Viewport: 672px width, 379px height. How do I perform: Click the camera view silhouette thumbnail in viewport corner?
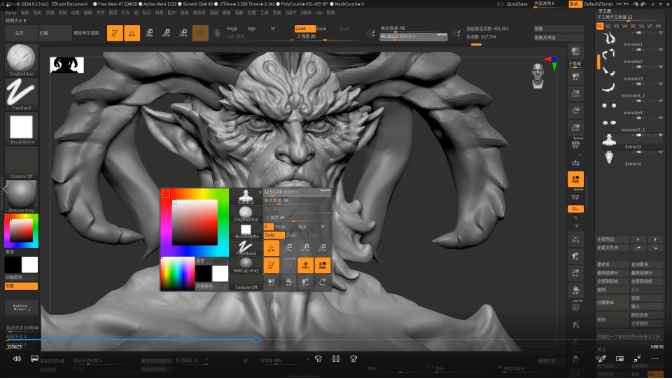coord(67,65)
